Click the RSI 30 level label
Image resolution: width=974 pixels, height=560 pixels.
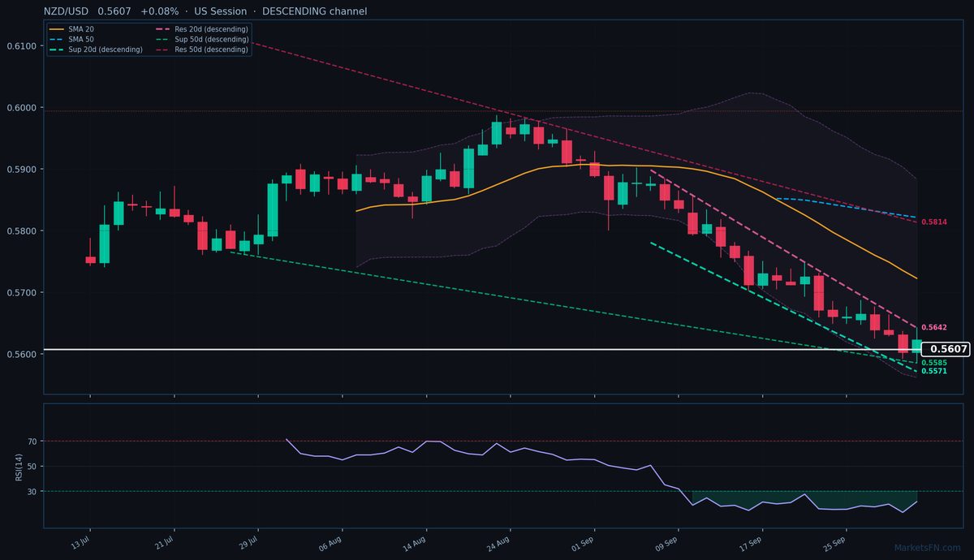click(x=32, y=492)
